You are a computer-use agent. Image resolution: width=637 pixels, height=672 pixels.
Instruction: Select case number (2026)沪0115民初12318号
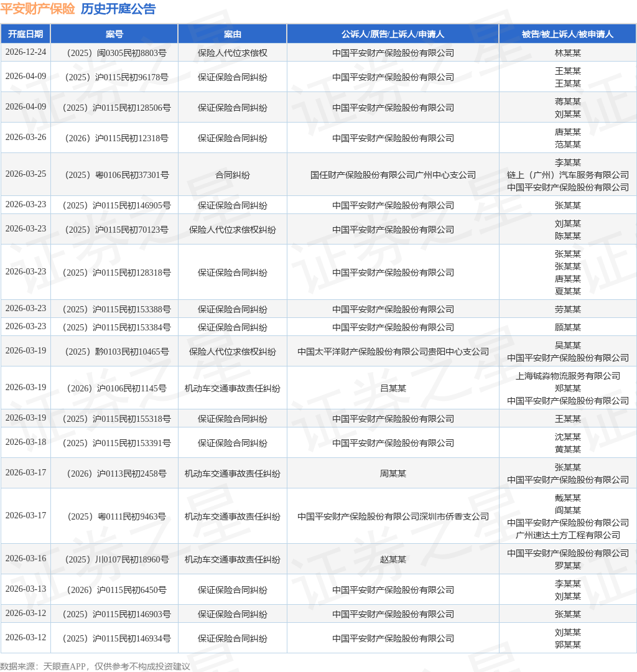click(x=114, y=138)
